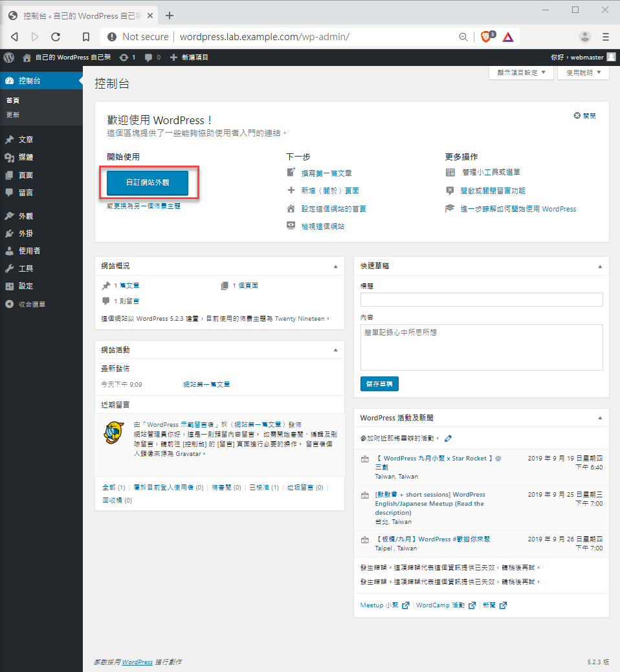Filter comments by 垃圾留言 (0)
Viewport: 620px width, 672px height.
[x=305, y=487]
